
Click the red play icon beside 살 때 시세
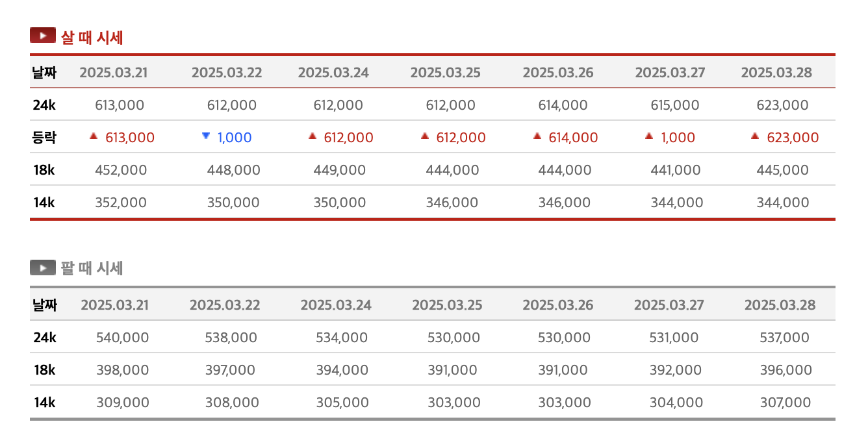tap(42, 36)
